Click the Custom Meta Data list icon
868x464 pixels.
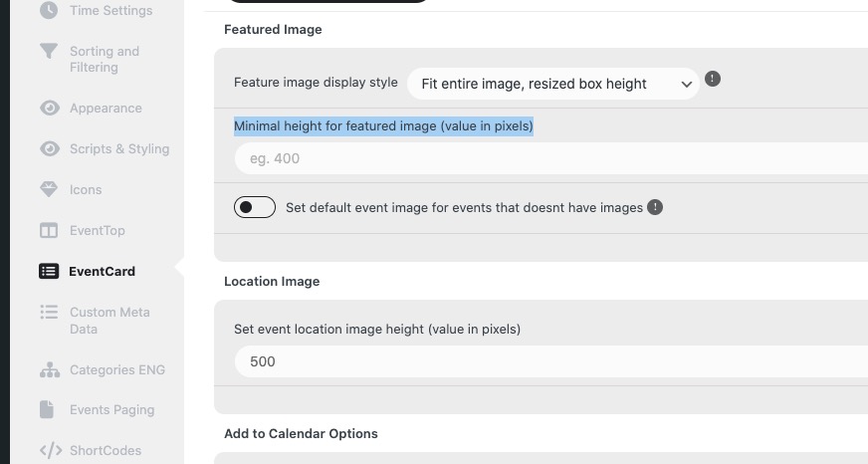click(49, 312)
